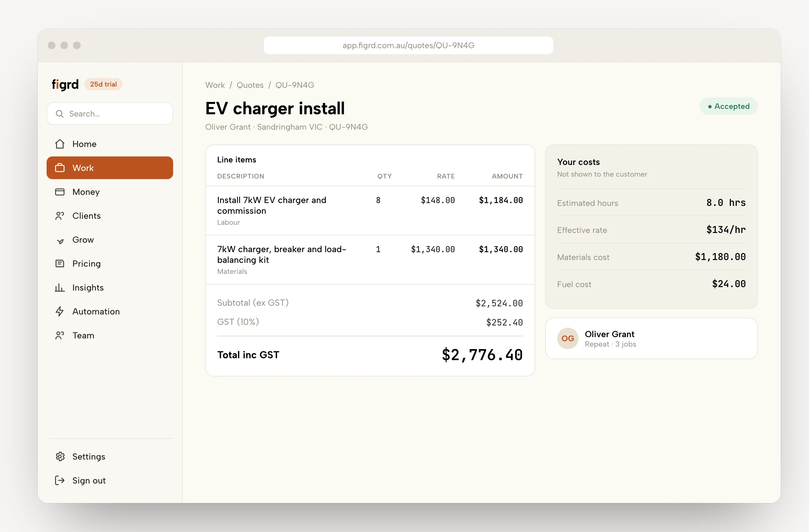Click the $1,340.00 rate cell
Image resolution: width=809 pixels, height=532 pixels.
[433, 250]
